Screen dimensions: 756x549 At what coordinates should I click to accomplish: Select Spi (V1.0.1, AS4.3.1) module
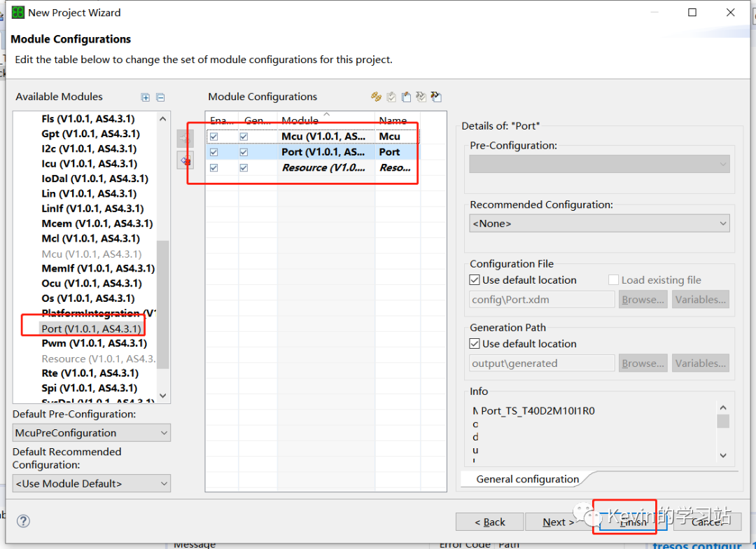[x=89, y=388]
